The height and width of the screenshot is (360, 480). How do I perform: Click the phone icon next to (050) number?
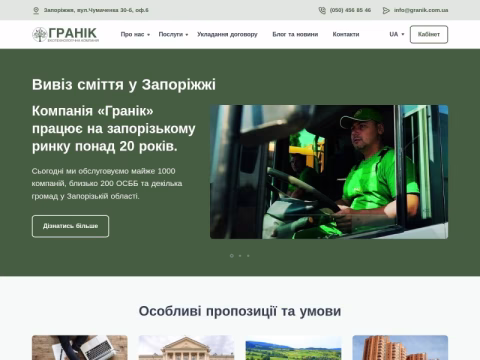tap(322, 10)
